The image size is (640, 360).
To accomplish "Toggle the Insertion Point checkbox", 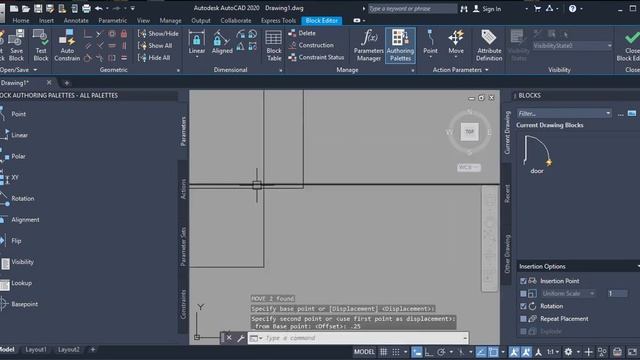I will pos(523,281).
